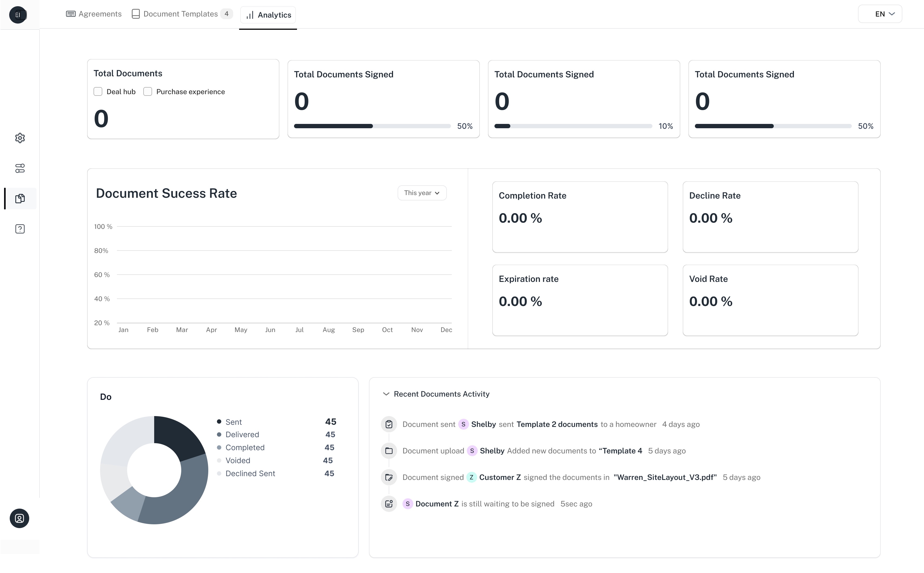Open settings via the sidebar gear icon
The image size is (924, 573).
coord(20,138)
